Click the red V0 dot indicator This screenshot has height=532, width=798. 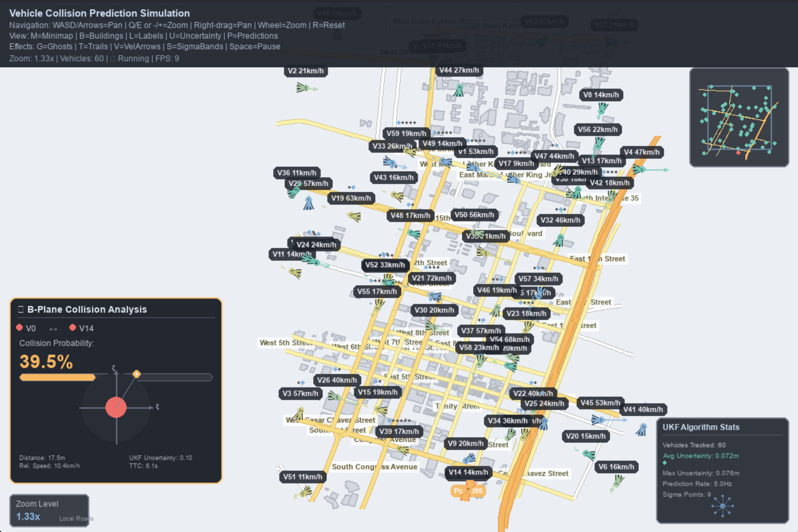[19, 328]
